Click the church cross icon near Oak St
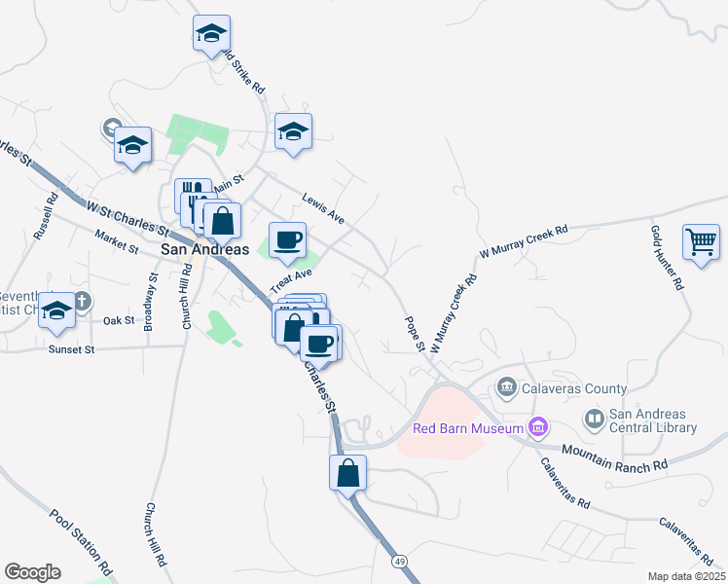728x584 pixels. [83, 302]
